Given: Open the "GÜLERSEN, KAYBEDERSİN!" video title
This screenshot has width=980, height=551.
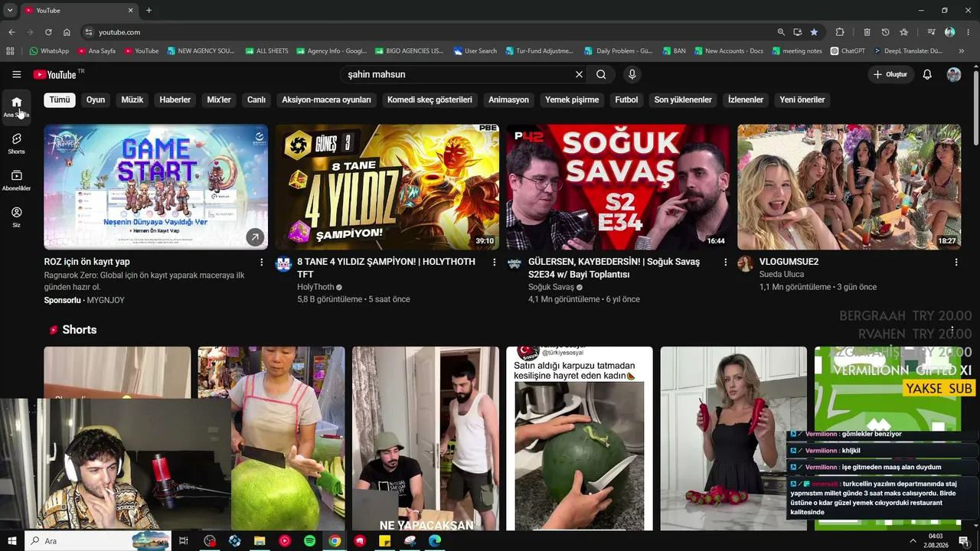Looking at the screenshot, I should point(614,268).
